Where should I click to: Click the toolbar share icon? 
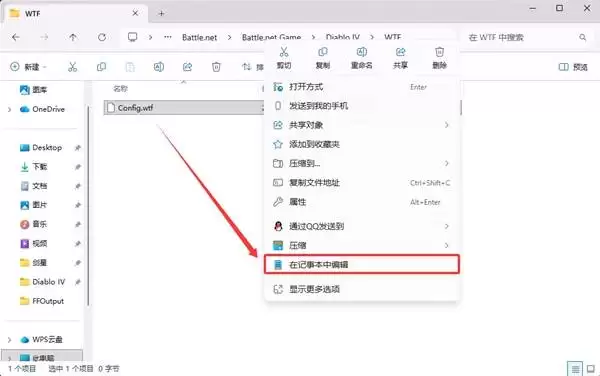188,67
